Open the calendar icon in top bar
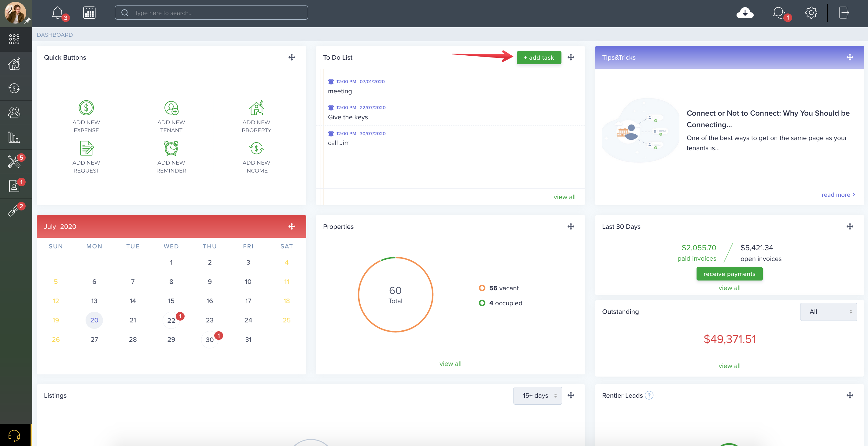This screenshot has height=446, width=868. click(x=89, y=13)
